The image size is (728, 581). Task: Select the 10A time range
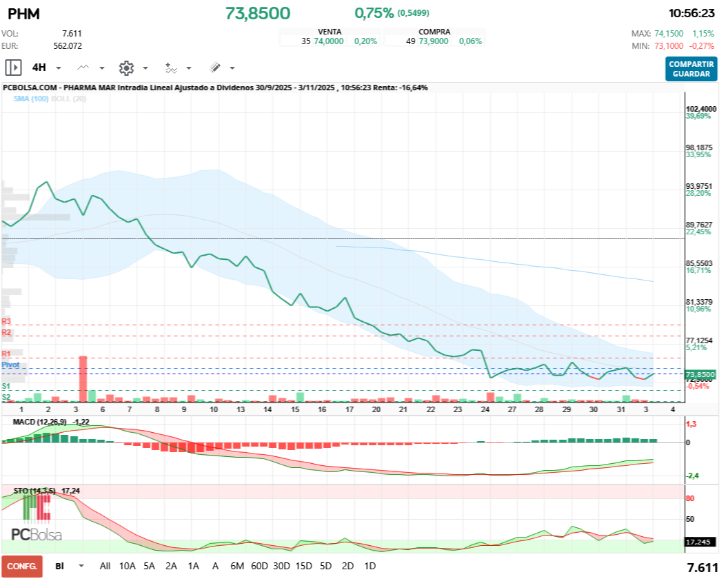(x=128, y=566)
